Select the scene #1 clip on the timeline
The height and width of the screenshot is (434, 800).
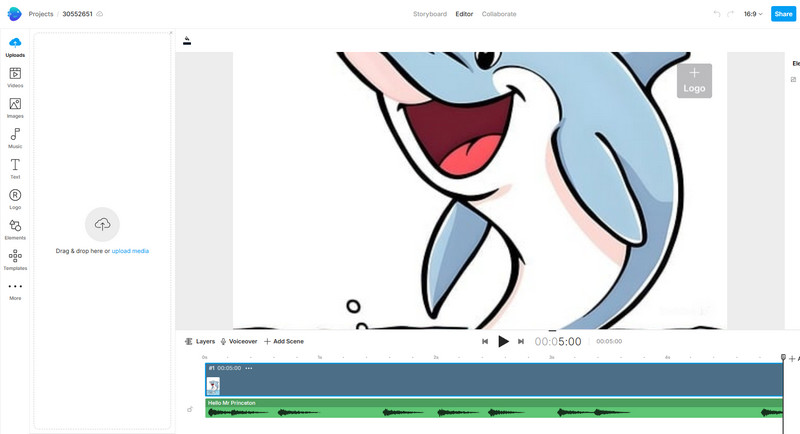coord(494,380)
